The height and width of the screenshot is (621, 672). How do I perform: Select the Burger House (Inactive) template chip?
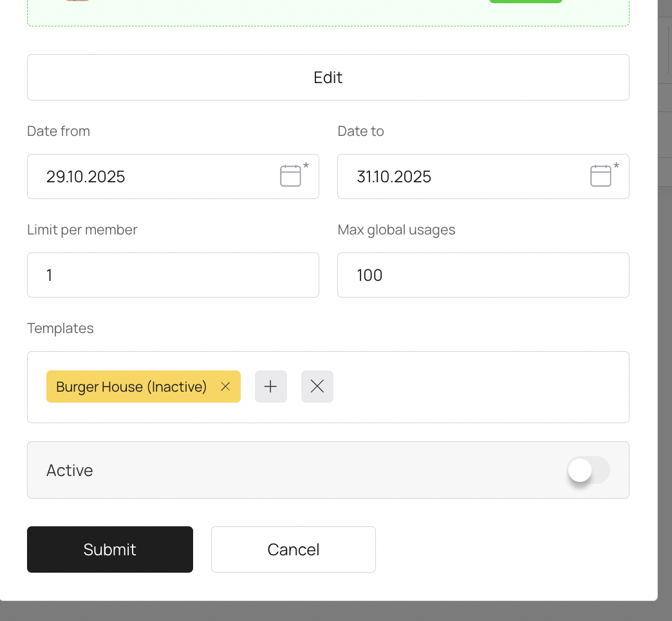[132, 387]
